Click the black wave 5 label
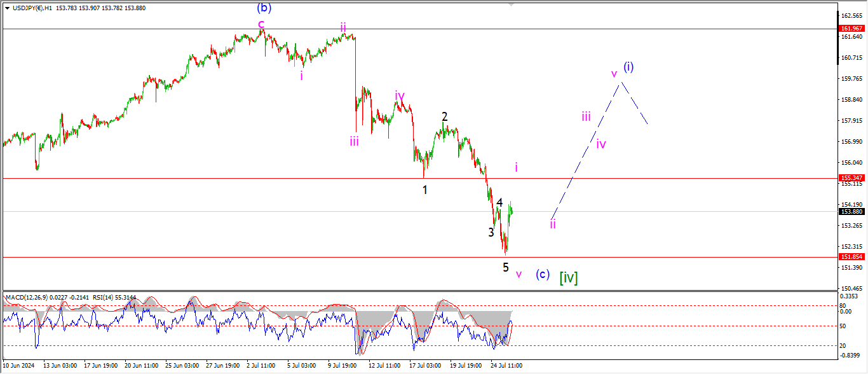The image size is (868, 374). (x=506, y=267)
